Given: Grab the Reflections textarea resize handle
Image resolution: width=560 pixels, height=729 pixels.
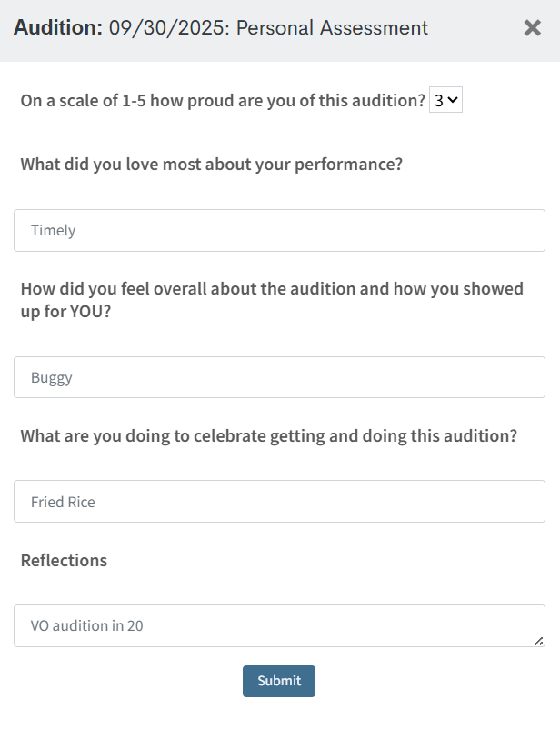Looking at the screenshot, I should (539, 641).
